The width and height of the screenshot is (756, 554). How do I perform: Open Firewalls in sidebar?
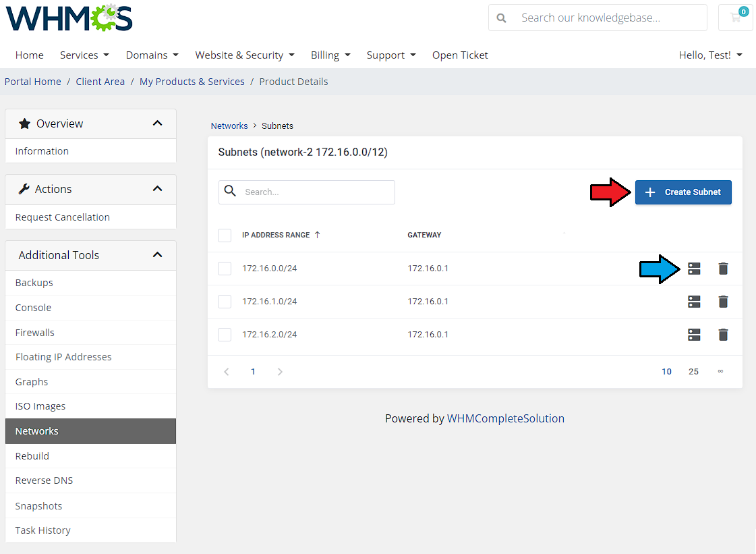pos(90,333)
